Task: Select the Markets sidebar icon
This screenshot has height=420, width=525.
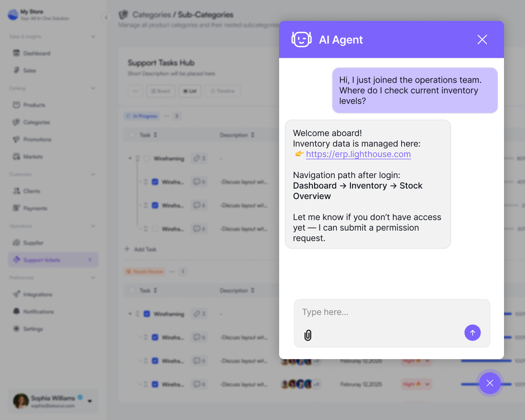Action: point(17,157)
